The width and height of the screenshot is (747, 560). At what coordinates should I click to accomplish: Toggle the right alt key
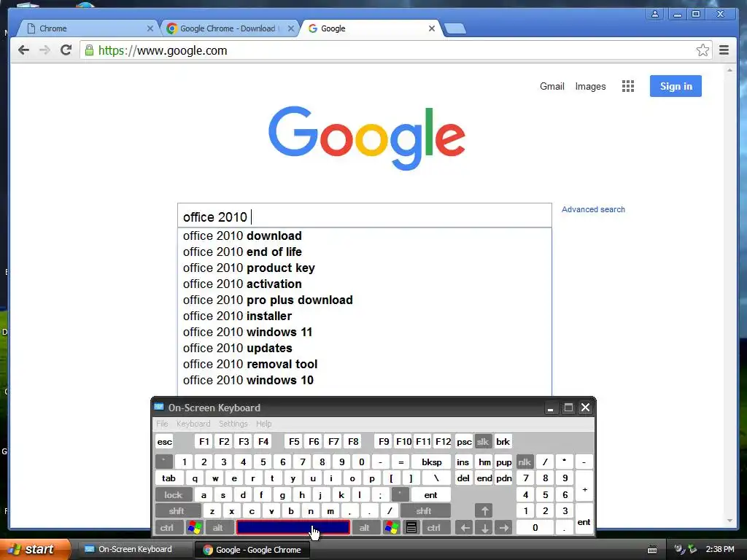pos(365,528)
